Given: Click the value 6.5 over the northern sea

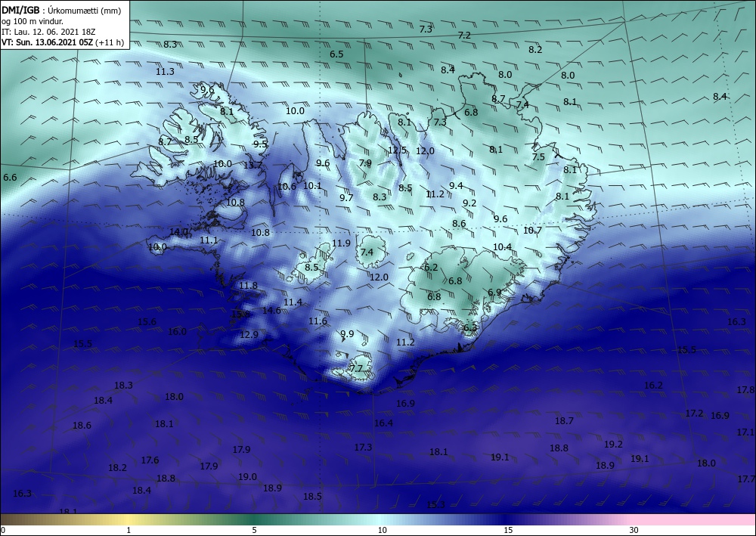Looking at the screenshot, I should tap(336, 54).
